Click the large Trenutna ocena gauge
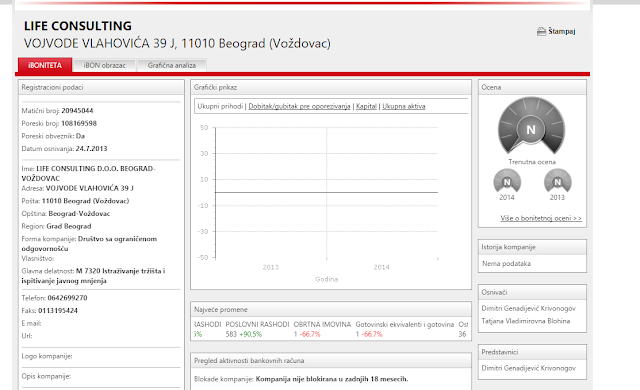 [x=531, y=125]
